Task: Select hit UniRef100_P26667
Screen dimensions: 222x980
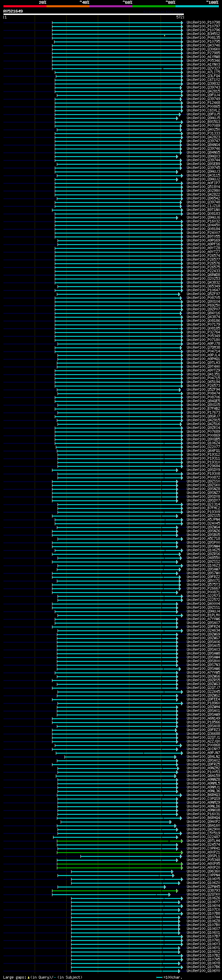Action: pyautogui.click(x=203, y=588)
